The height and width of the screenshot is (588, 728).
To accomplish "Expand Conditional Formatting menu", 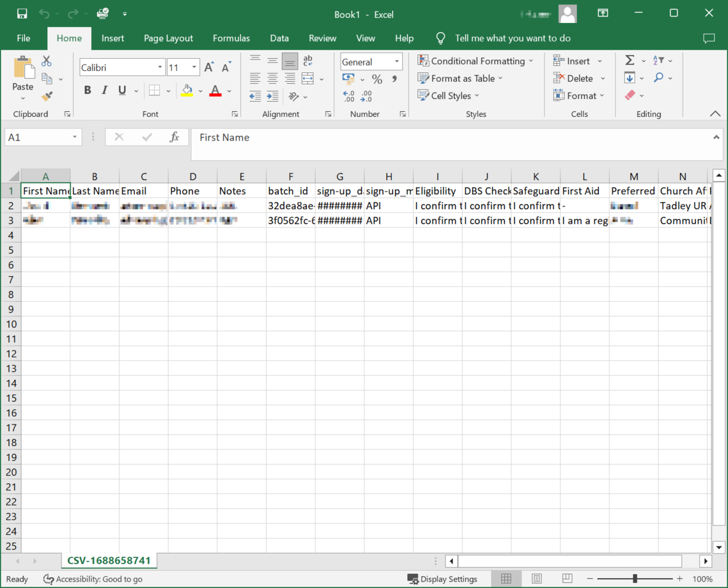I will tap(476, 61).
